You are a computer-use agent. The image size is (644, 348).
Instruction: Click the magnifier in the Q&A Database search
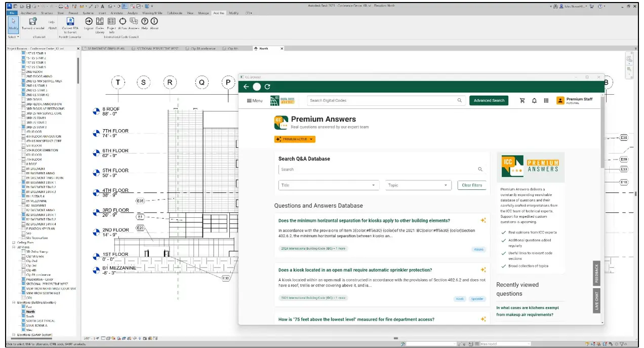[480, 170]
